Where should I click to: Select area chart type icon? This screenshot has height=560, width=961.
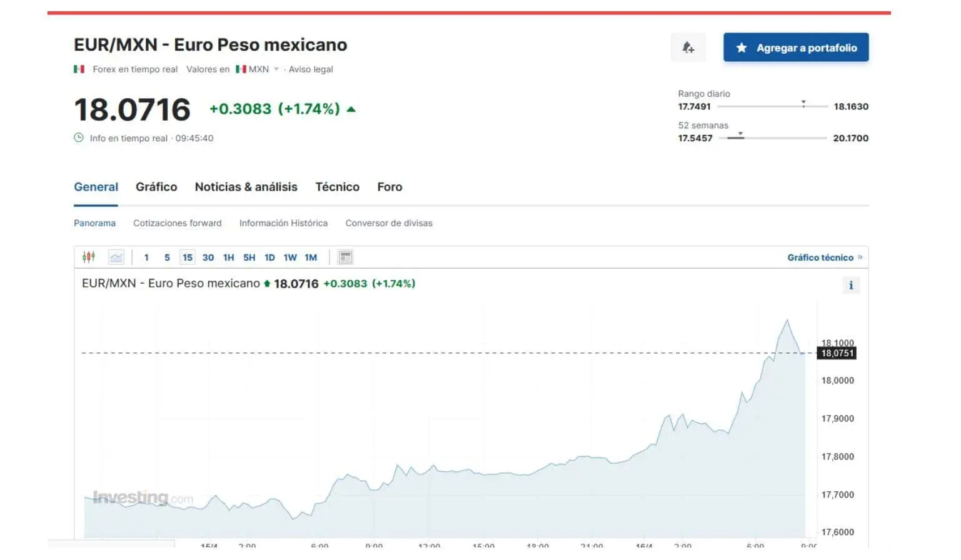coord(116,257)
